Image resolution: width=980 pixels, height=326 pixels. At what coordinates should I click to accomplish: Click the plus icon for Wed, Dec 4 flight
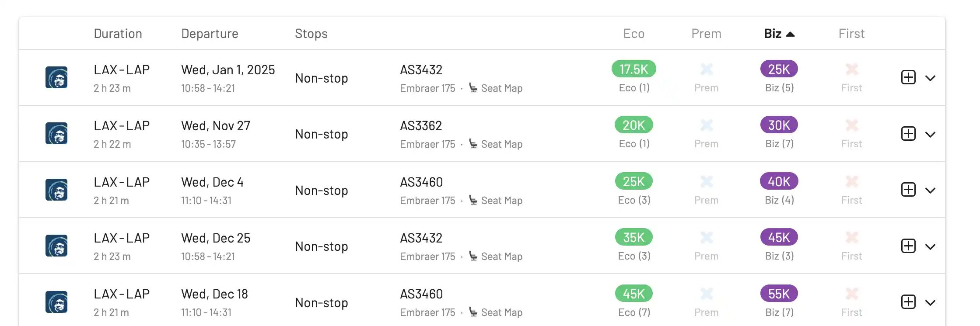(908, 190)
